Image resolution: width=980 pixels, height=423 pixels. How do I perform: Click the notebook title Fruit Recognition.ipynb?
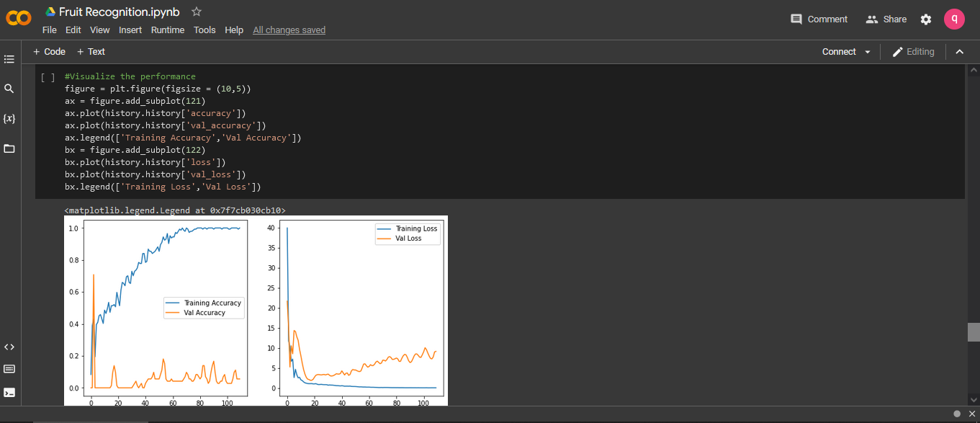click(x=120, y=12)
